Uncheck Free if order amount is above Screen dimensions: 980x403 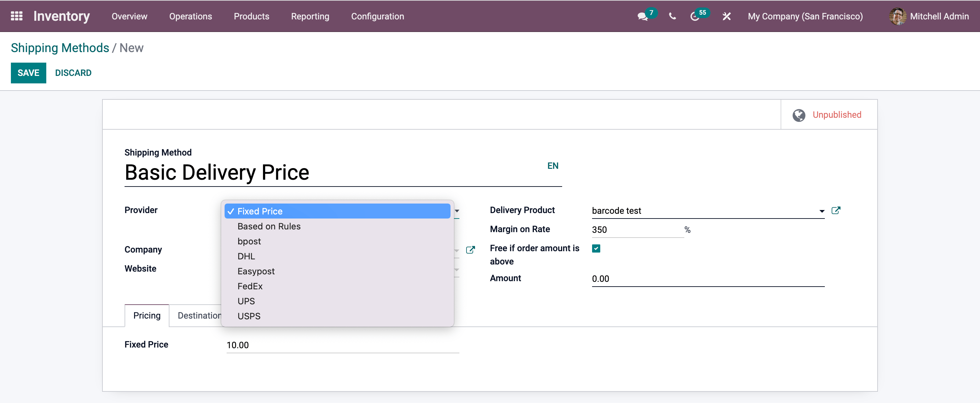click(596, 248)
